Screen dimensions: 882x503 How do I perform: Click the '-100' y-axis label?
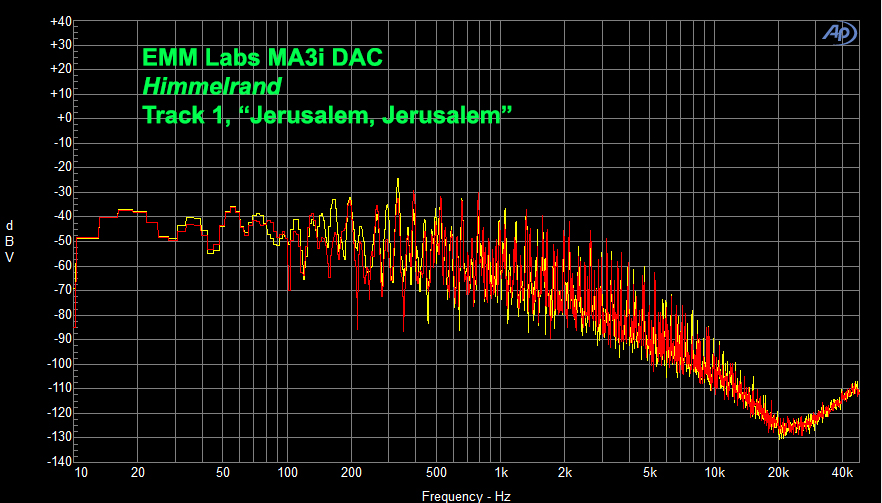(60, 363)
